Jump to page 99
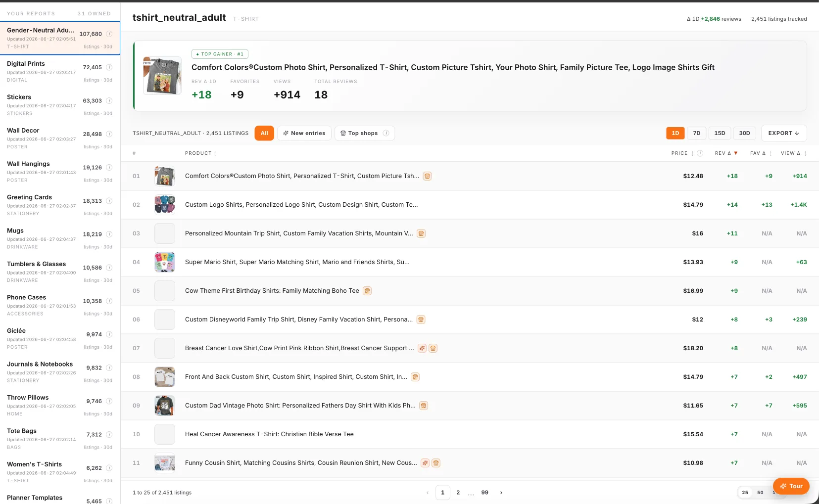 (x=485, y=493)
